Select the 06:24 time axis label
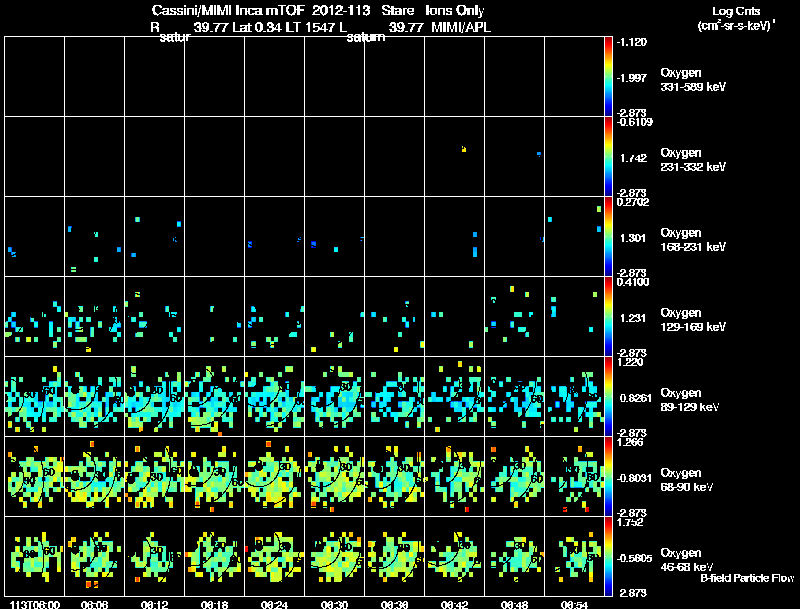The width and height of the screenshot is (800, 609). click(x=274, y=604)
